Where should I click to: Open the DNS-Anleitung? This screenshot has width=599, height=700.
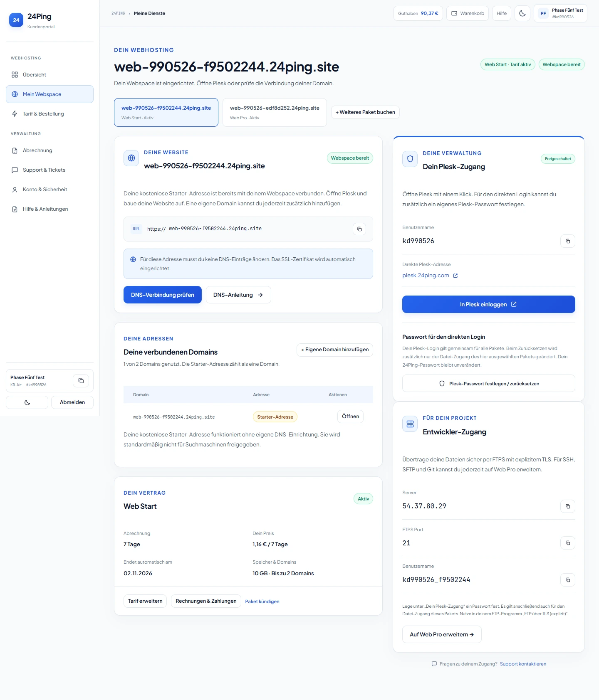click(238, 295)
